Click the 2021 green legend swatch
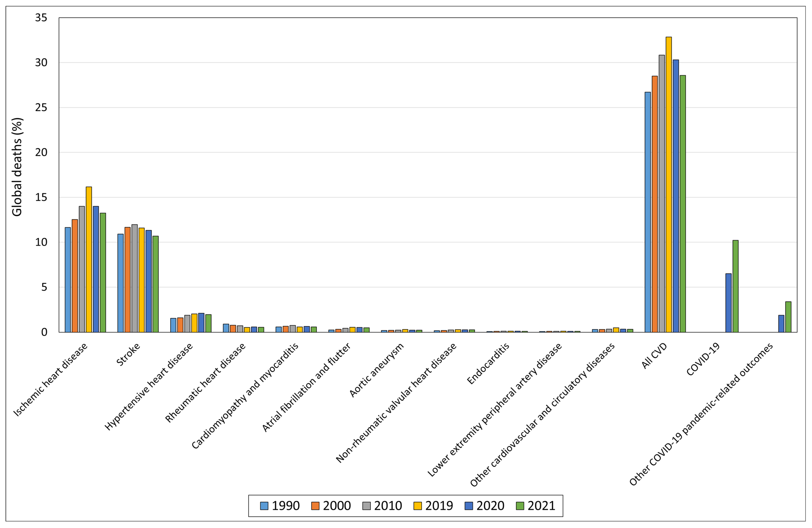 coord(520,506)
